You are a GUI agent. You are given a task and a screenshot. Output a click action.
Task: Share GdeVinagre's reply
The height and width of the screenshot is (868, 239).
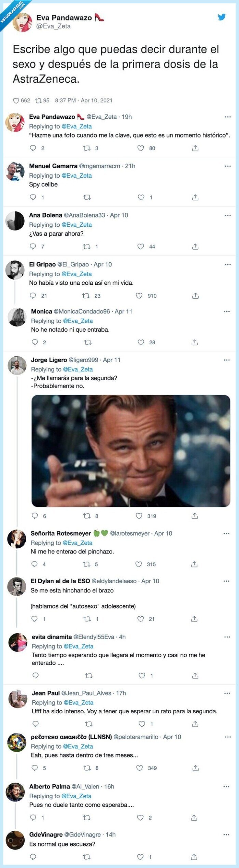[194, 856]
